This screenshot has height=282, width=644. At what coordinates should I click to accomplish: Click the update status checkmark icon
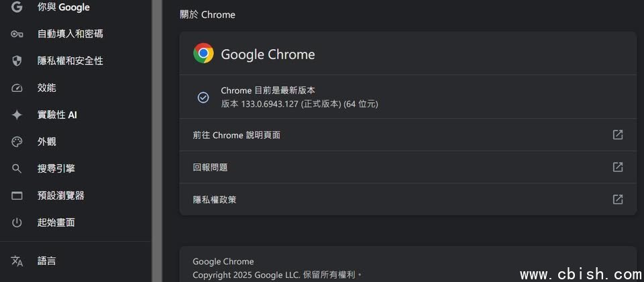(x=203, y=97)
